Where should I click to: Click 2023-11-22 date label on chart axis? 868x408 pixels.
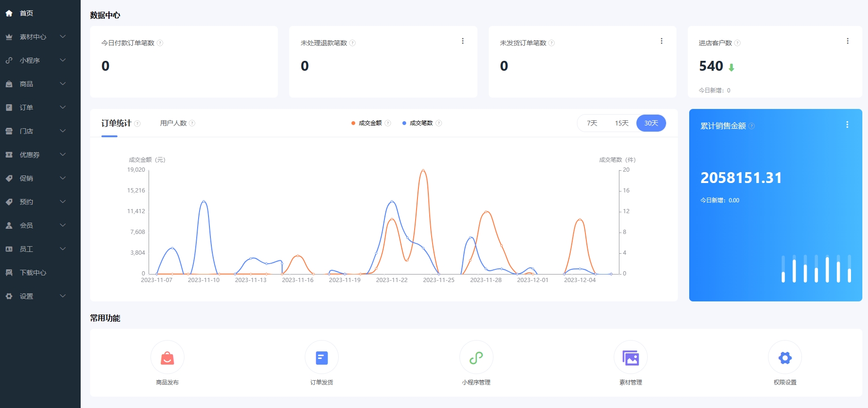coord(392,280)
